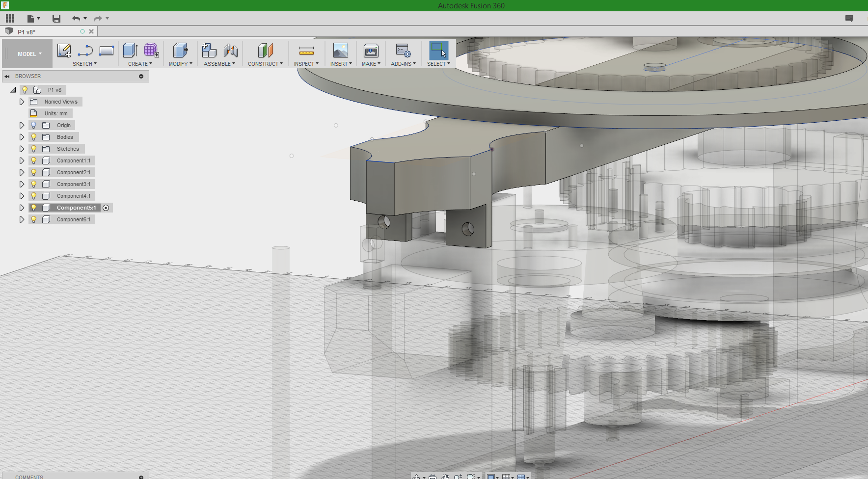
Task: Click the Redo arrow icon
Action: [x=98, y=19]
